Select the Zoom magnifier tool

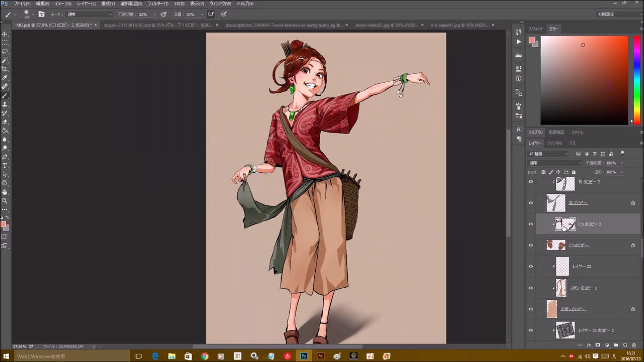pos(5,200)
